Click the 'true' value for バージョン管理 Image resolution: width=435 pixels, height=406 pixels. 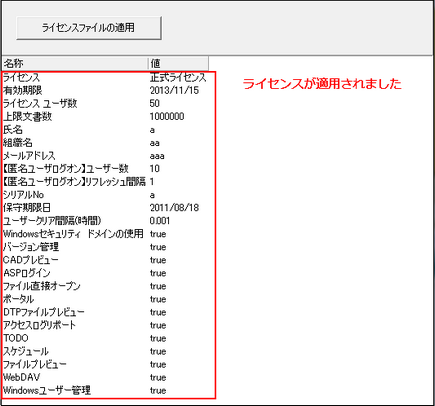[158, 247]
